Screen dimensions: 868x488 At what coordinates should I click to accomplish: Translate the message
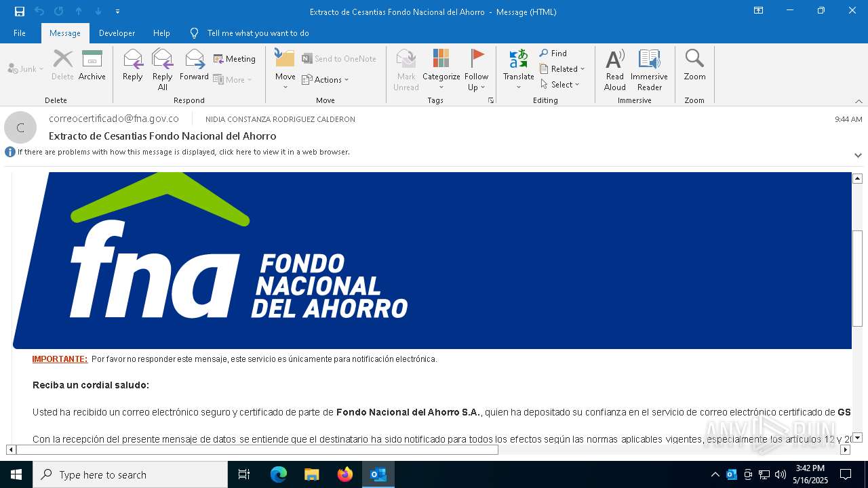[519, 69]
